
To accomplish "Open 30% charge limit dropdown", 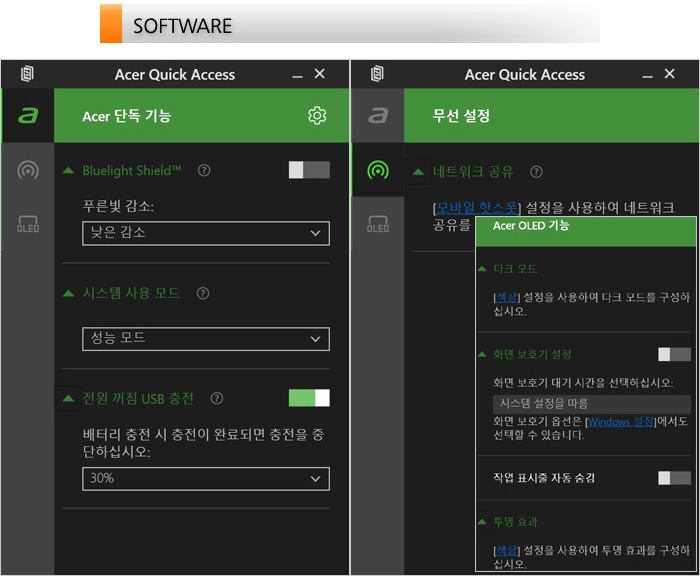I will [206, 479].
